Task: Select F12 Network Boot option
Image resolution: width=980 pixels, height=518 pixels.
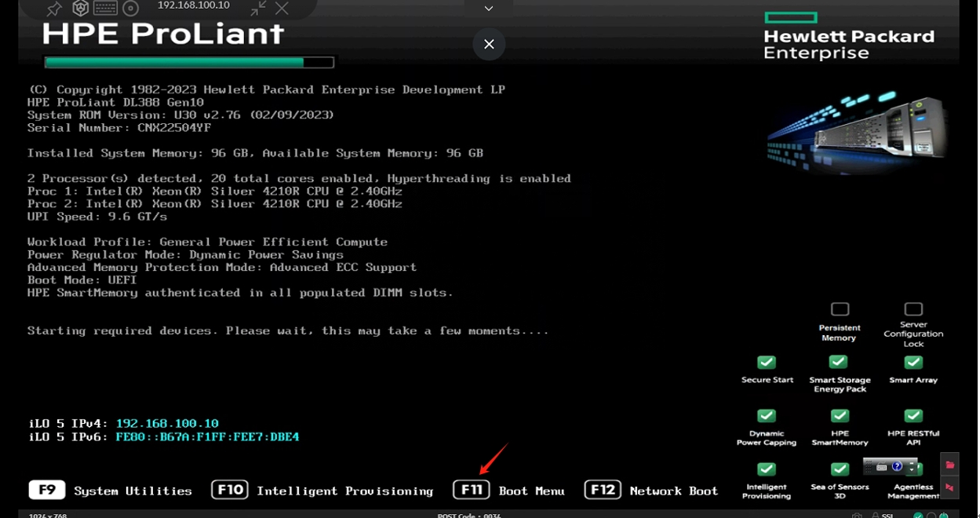Action: click(x=651, y=491)
